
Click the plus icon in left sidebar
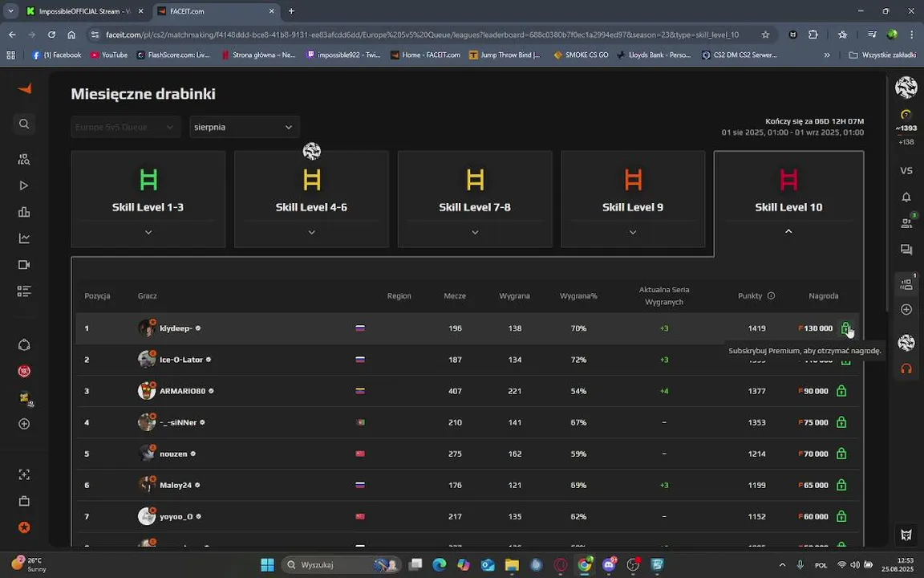(24, 424)
